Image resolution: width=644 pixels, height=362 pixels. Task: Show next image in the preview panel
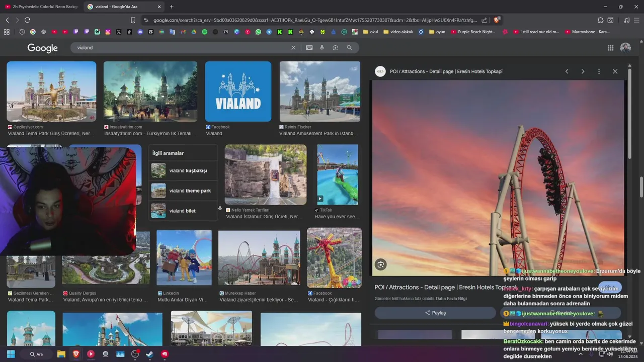(x=583, y=71)
